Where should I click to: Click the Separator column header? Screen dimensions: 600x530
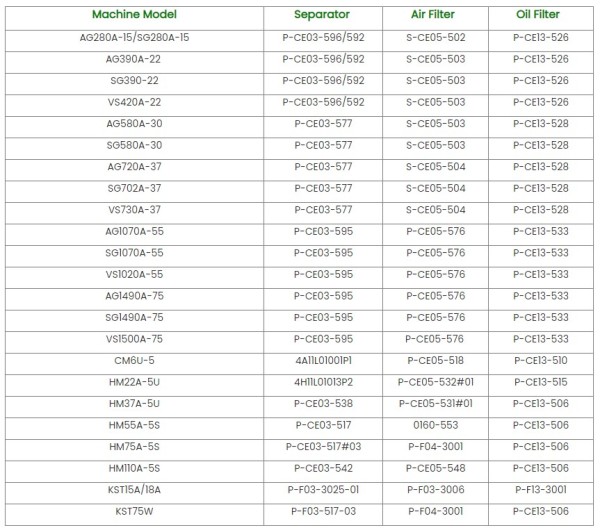[x=322, y=15]
